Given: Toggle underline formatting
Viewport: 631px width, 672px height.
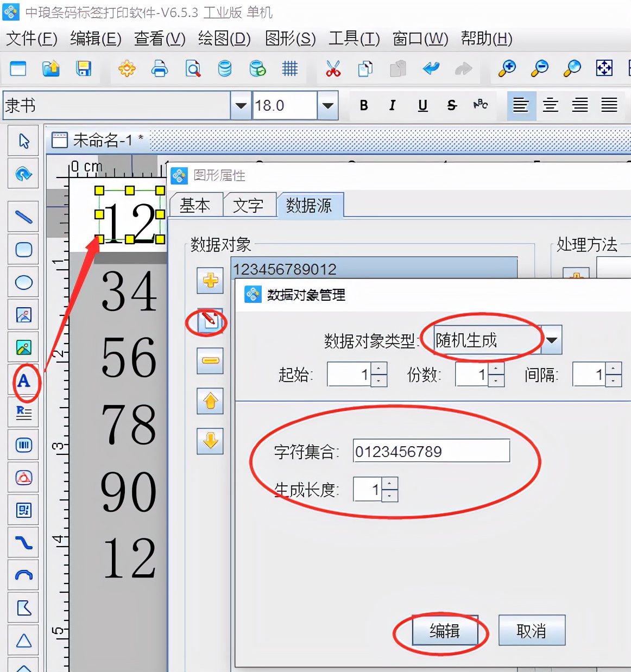Looking at the screenshot, I should click(422, 105).
